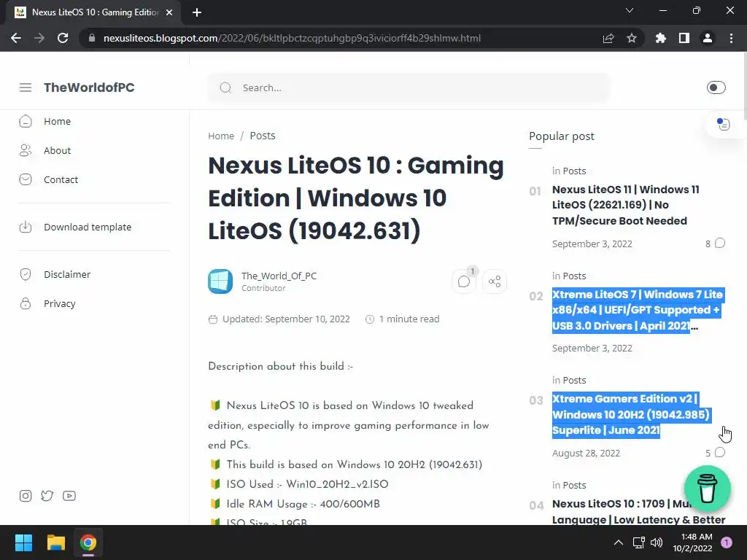Bookmark this page with the star icon
Screen dimensions: 747x560
[x=632, y=38]
